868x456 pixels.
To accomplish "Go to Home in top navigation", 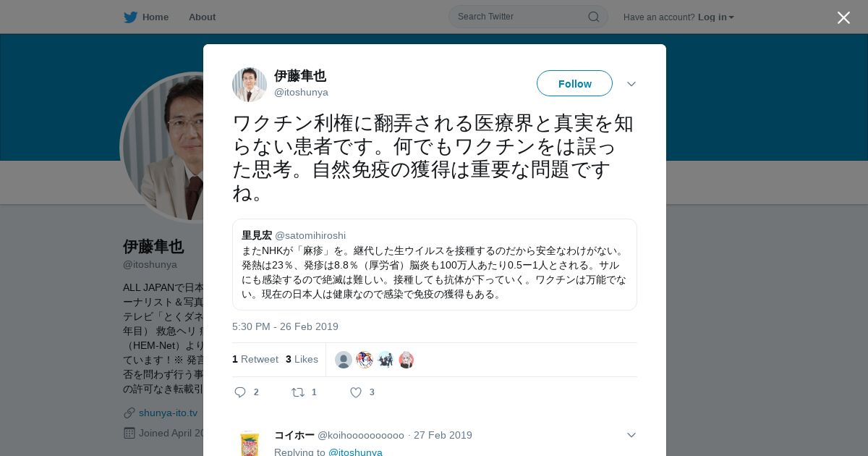I will 156,17.
